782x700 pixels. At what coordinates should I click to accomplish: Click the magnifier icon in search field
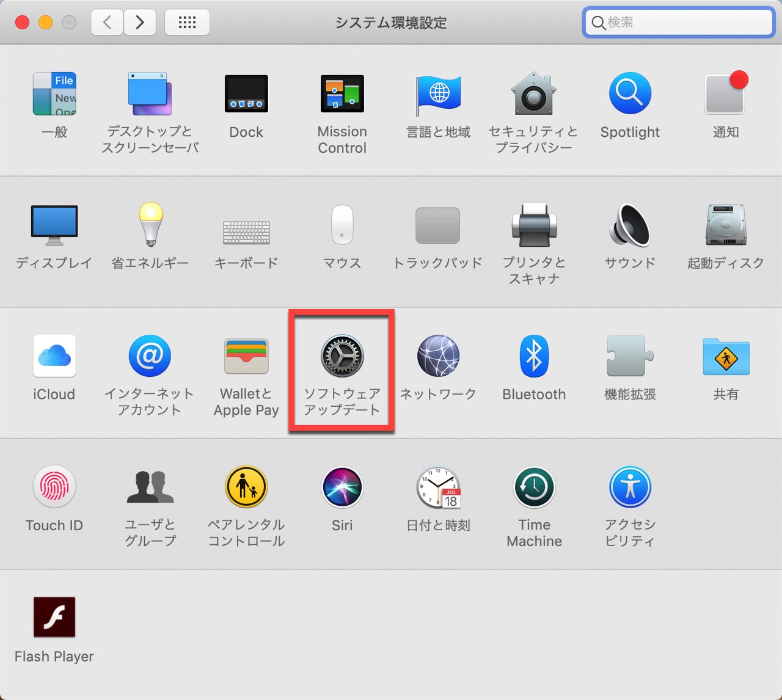(x=598, y=23)
